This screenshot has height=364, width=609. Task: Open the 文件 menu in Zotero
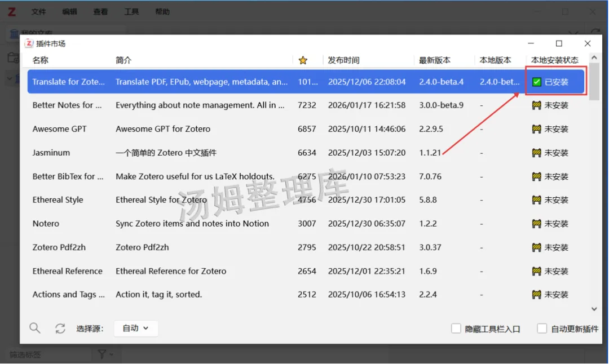(38, 12)
